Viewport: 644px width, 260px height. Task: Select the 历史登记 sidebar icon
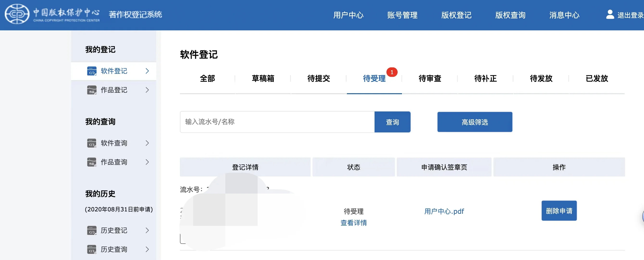click(92, 230)
